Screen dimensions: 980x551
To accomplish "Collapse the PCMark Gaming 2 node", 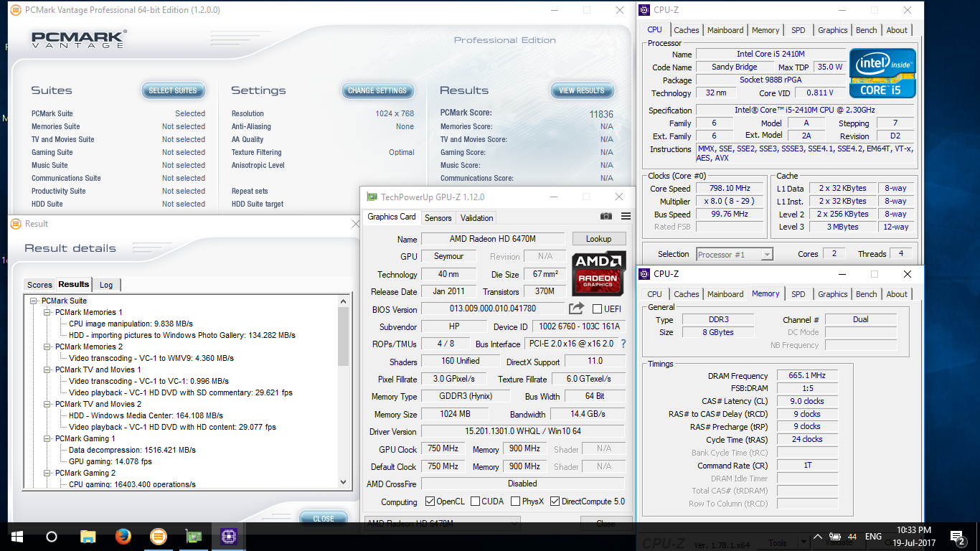I will pos(47,473).
